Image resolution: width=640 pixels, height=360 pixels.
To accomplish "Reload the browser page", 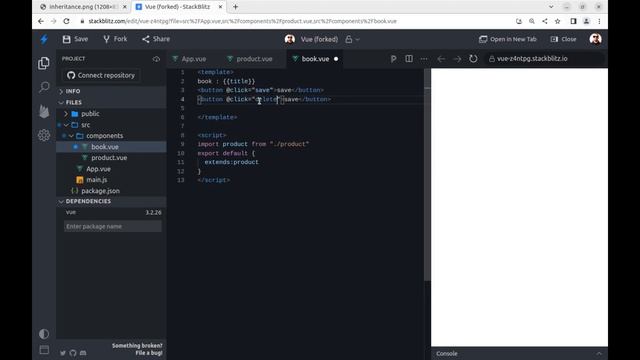I will (66, 21).
